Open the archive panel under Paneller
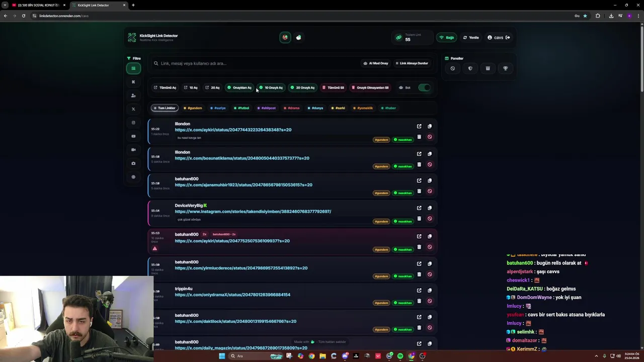The image size is (644, 362). pyautogui.click(x=488, y=68)
